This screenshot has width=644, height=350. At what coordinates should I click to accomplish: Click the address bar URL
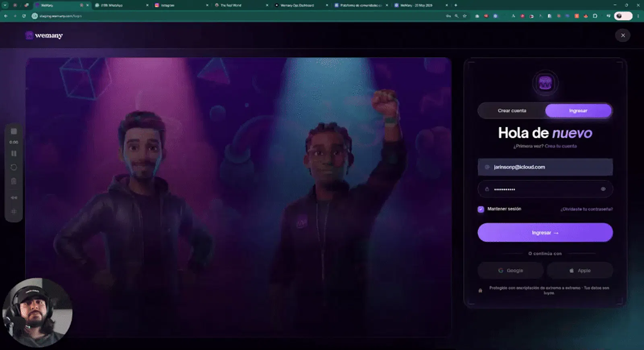coord(60,16)
